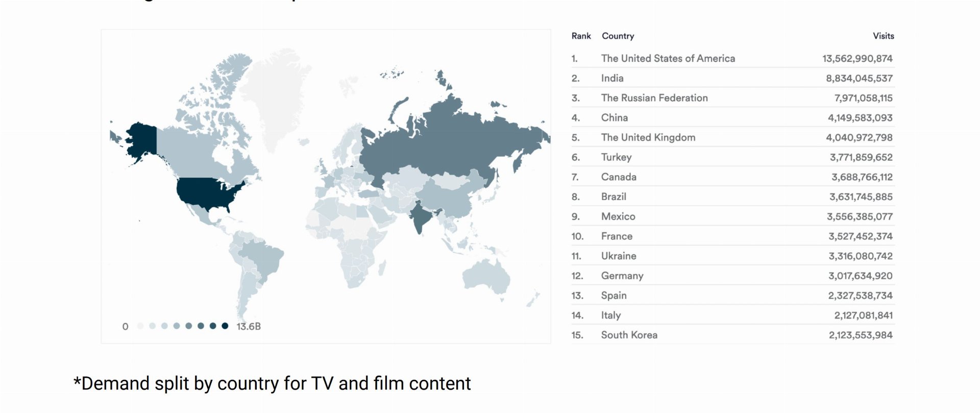Select the Canada country row
This screenshot has height=413, width=980.
click(732, 177)
